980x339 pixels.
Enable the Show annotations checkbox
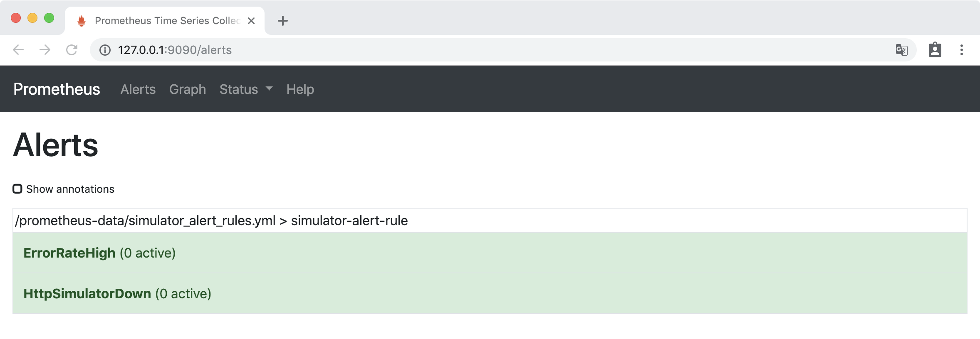17,189
